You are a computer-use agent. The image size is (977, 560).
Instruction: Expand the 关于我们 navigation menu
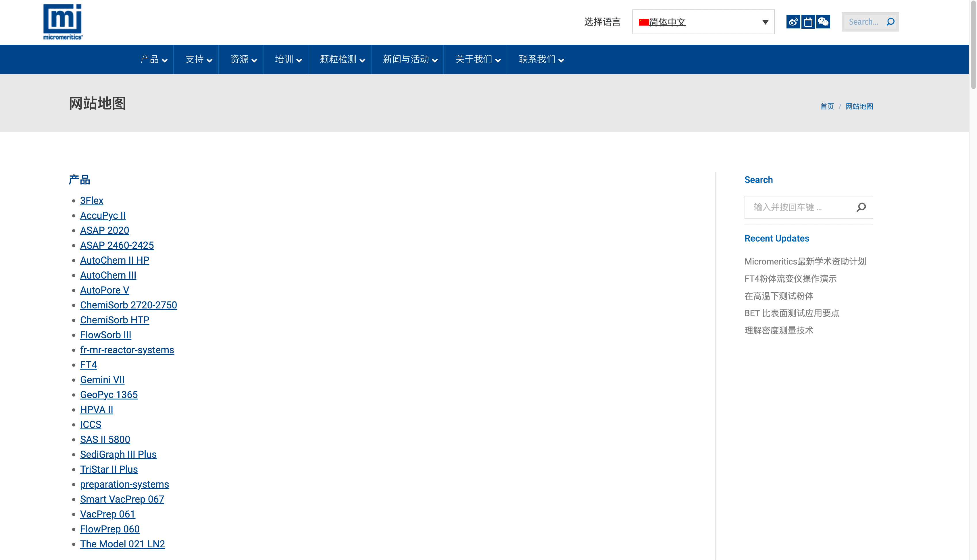pos(478,59)
